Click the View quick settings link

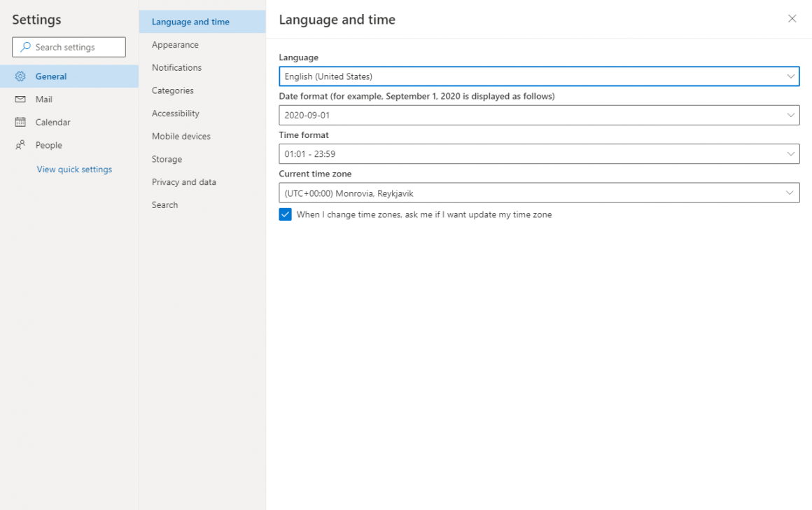click(75, 169)
